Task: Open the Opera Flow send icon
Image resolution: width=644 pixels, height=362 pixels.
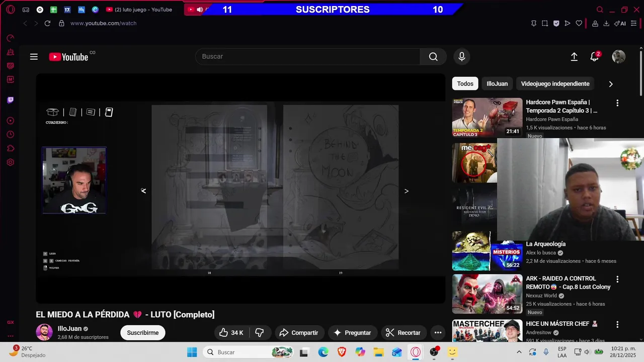Action: (x=568, y=23)
